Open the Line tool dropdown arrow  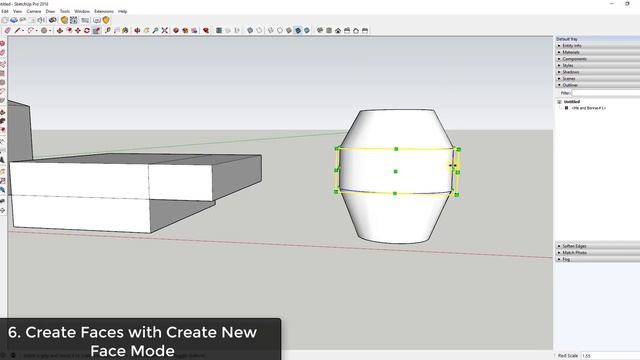[x=23, y=31]
